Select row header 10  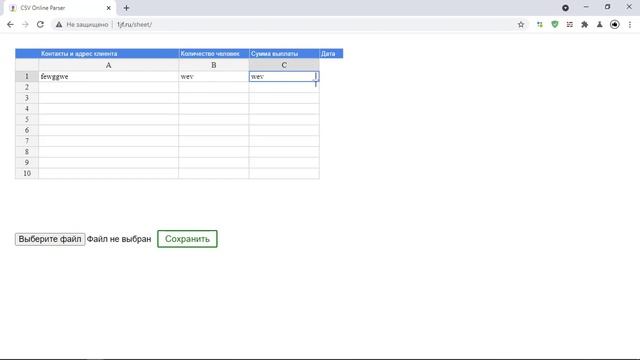(27, 173)
